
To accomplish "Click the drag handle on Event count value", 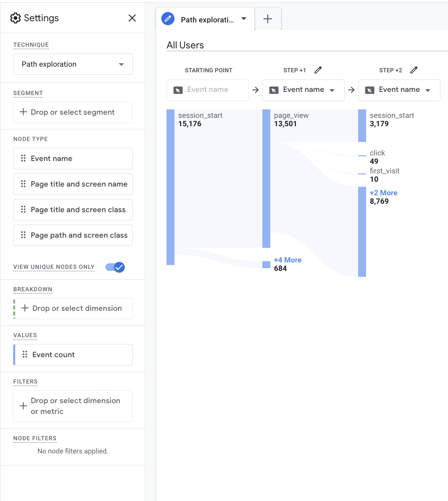I will pos(25,355).
